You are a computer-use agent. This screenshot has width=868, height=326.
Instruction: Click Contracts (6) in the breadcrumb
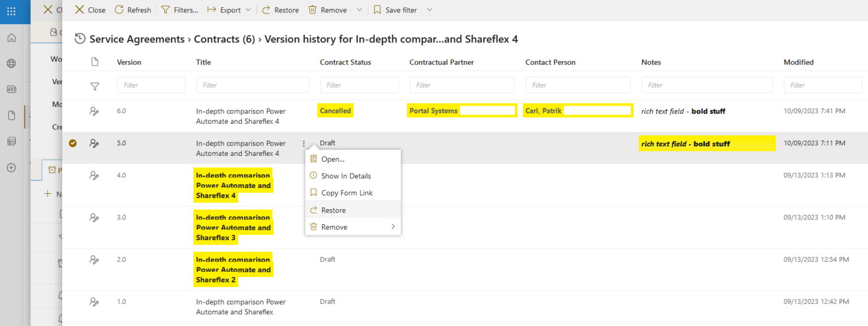(x=224, y=39)
